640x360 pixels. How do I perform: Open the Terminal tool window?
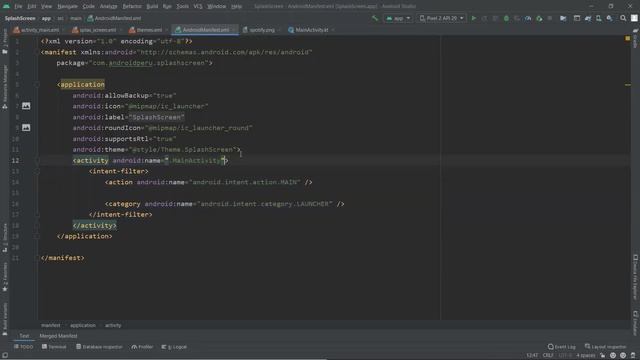(x=54, y=347)
